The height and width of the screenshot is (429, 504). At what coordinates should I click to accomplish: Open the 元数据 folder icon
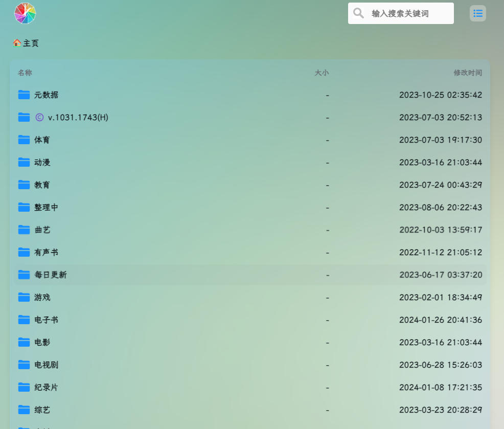click(24, 95)
